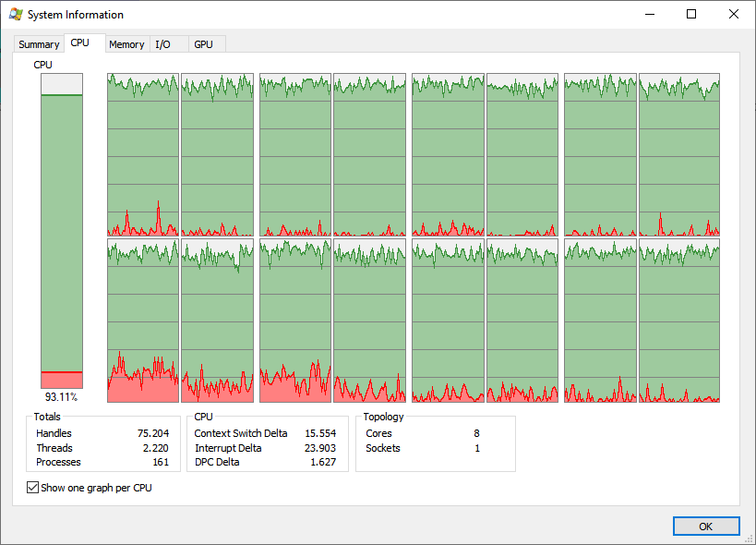Click the Processes value 161
Screen dimensions: 756x545
point(161,462)
